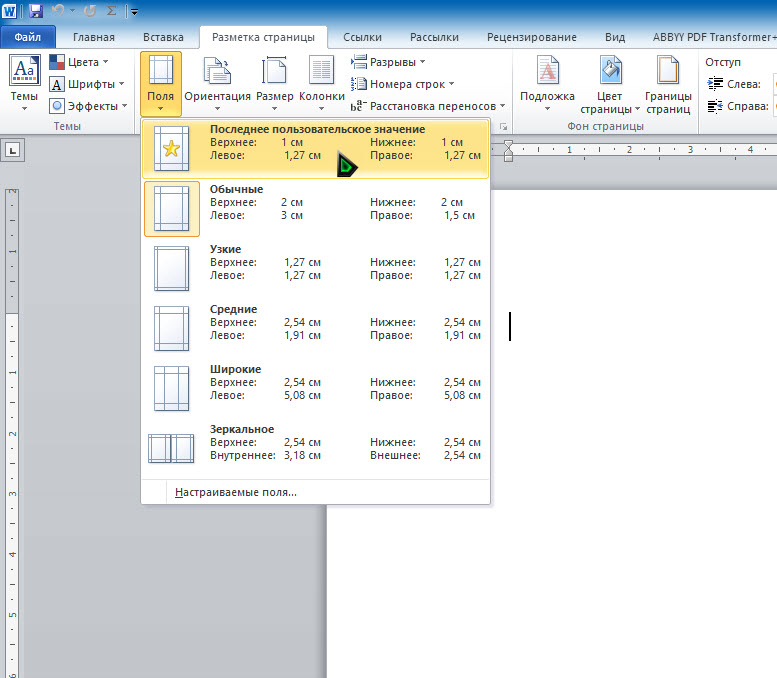Open Колонки columns menu
777x678 pixels.
pos(322,83)
